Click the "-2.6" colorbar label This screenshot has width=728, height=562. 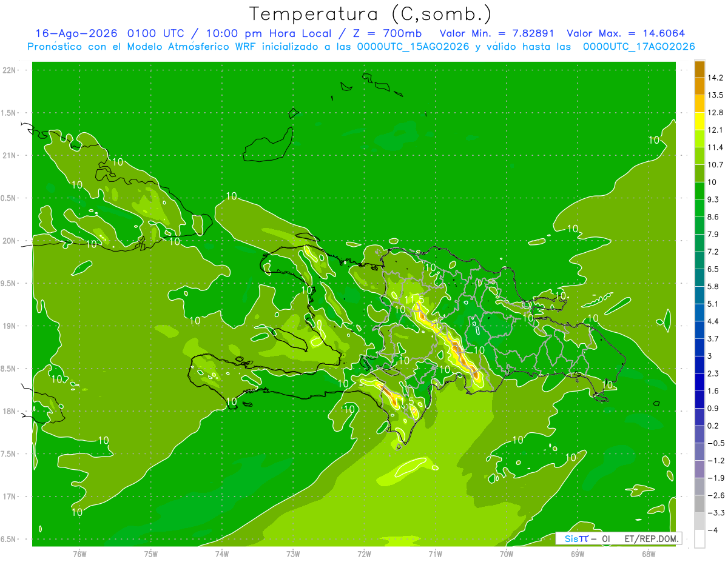[716, 496]
